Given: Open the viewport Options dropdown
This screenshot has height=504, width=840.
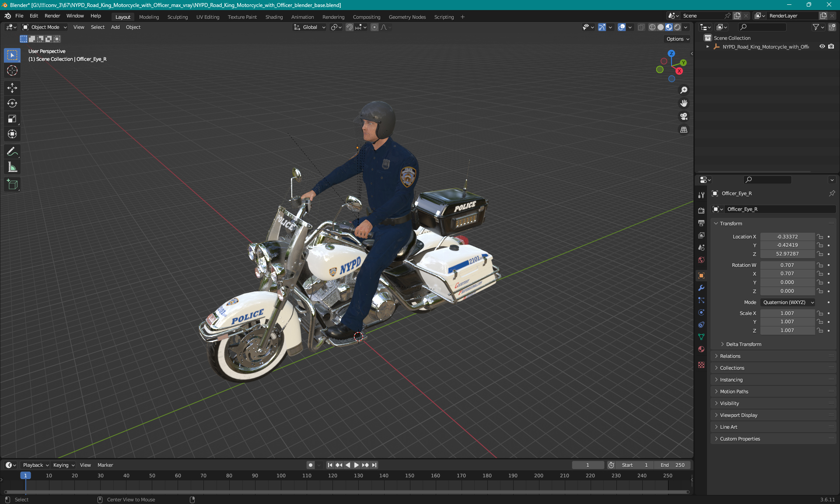Looking at the screenshot, I should point(678,39).
